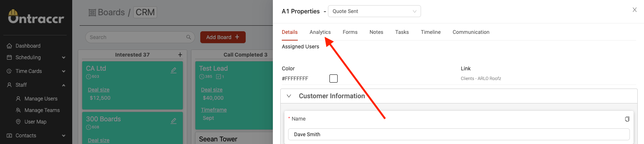
Task: Collapse the Customer Information section
Action: [289, 96]
